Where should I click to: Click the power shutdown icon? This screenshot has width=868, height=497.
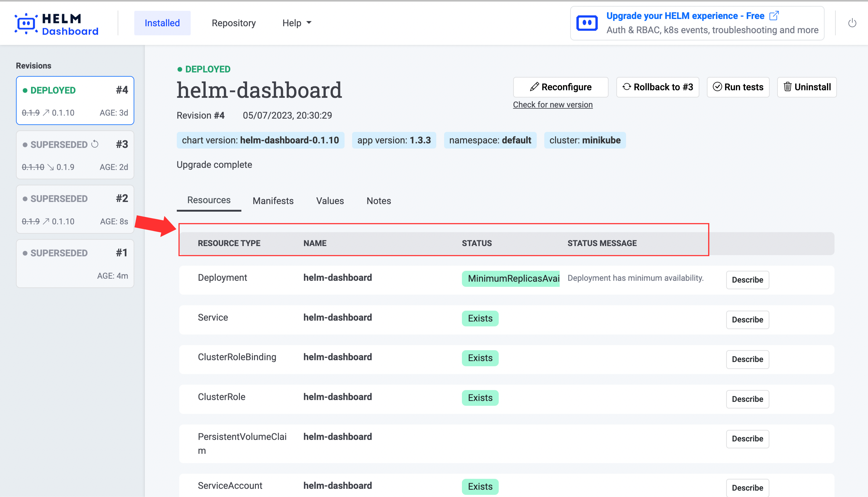[x=852, y=23]
